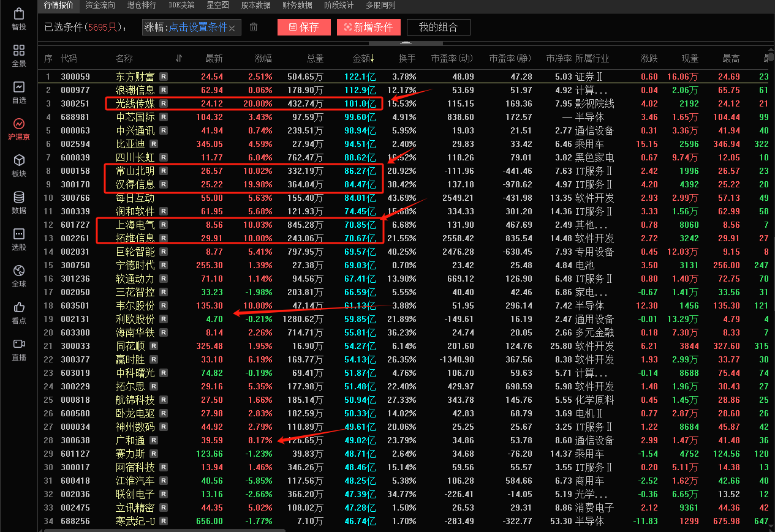Click the R badge next to 广和通

pyautogui.click(x=154, y=440)
